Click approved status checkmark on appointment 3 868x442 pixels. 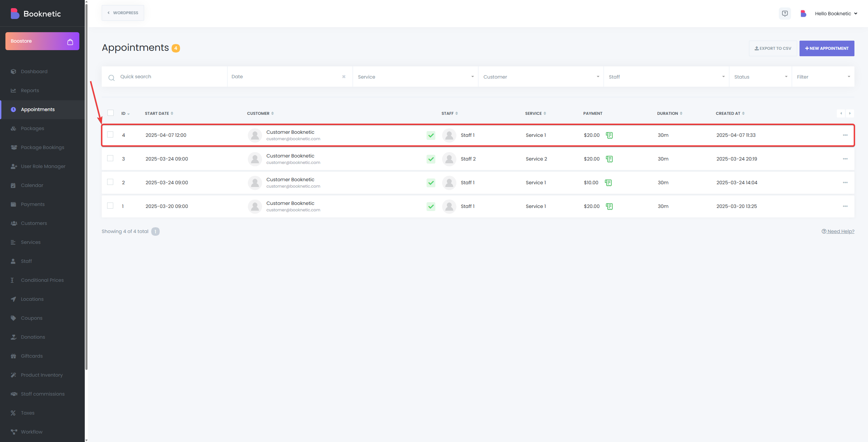431,159
